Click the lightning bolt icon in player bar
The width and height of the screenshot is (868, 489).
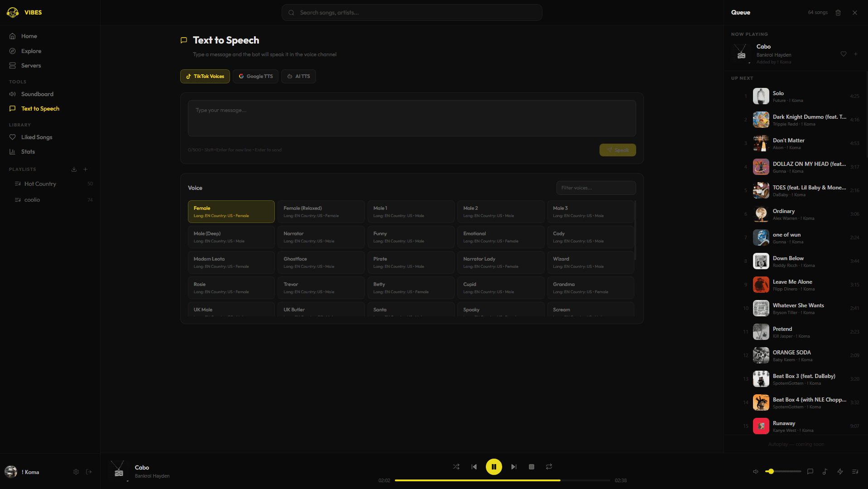pyautogui.click(x=840, y=472)
